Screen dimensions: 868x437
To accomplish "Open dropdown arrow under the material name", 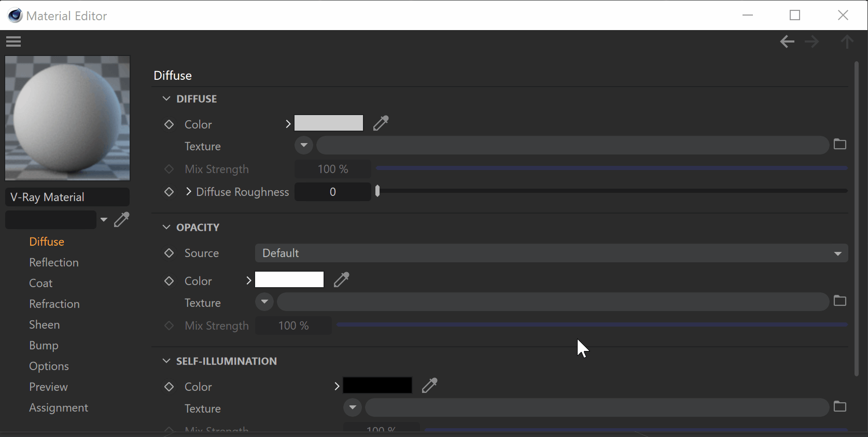I will pyautogui.click(x=104, y=220).
